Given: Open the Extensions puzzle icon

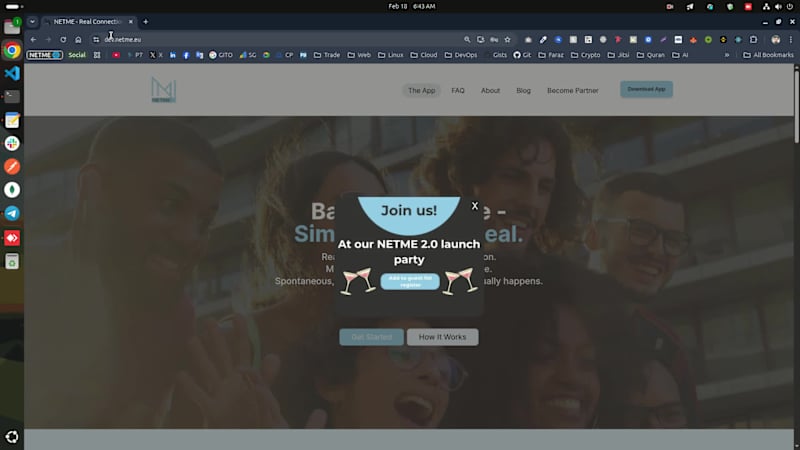Looking at the screenshot, I should coord(753,39).
